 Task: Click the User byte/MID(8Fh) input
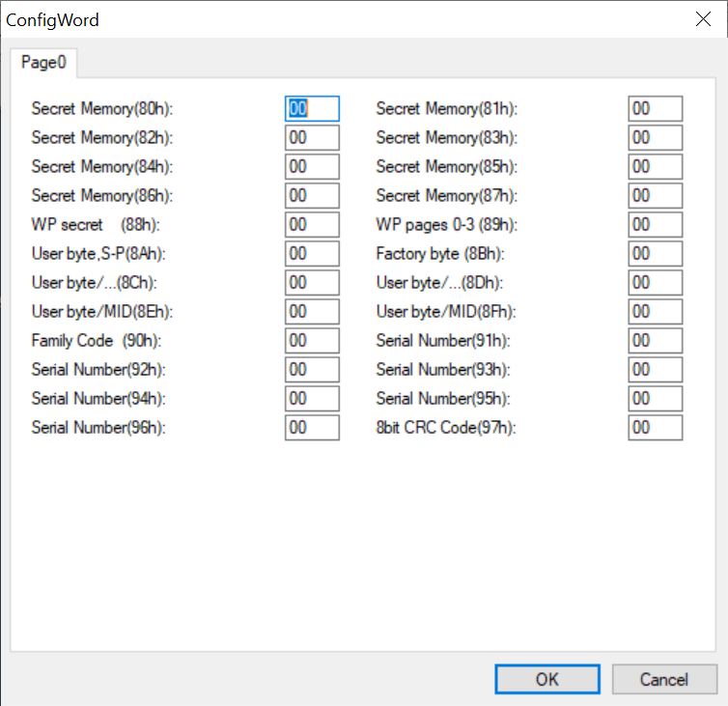tap(656, 312)
